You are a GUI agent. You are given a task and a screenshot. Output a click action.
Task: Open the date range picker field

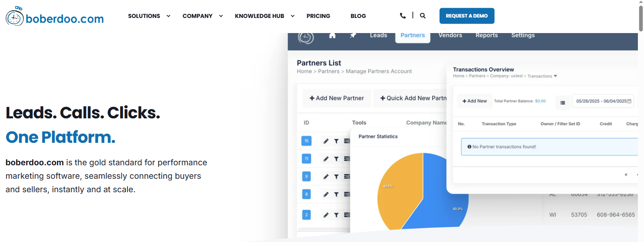(603, 101)
